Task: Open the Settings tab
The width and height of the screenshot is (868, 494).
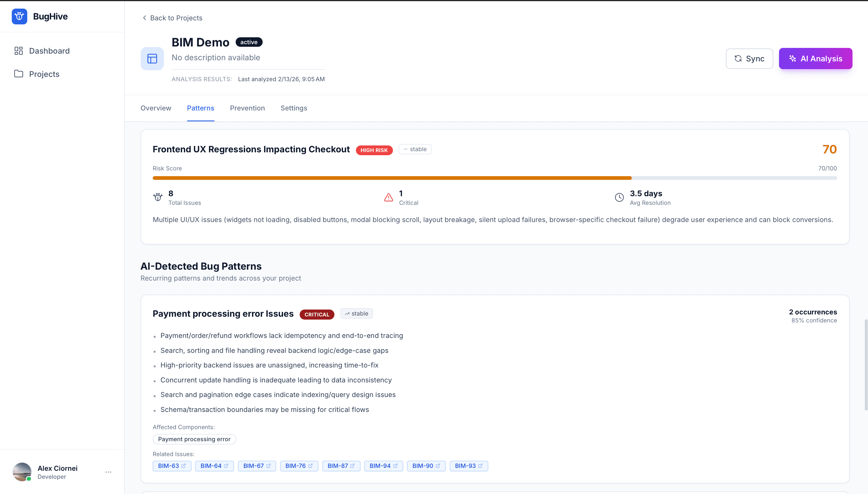Action: (x=294, y=108)
